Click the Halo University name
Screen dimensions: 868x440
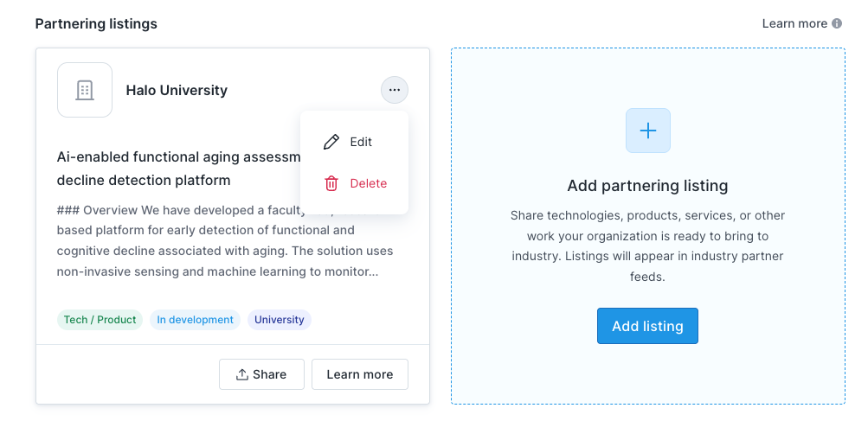coord(177,90)
